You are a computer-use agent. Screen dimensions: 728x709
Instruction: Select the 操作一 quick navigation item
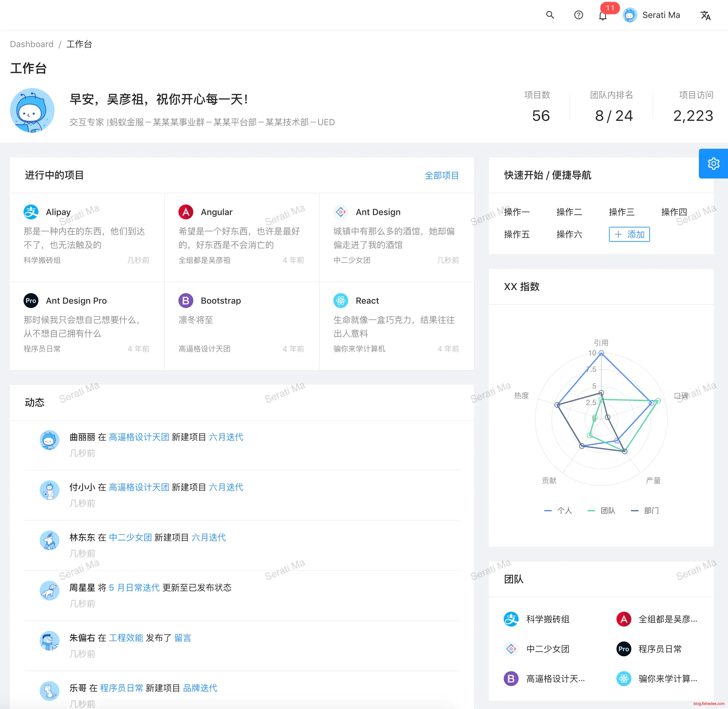click(x=517, y=212)
